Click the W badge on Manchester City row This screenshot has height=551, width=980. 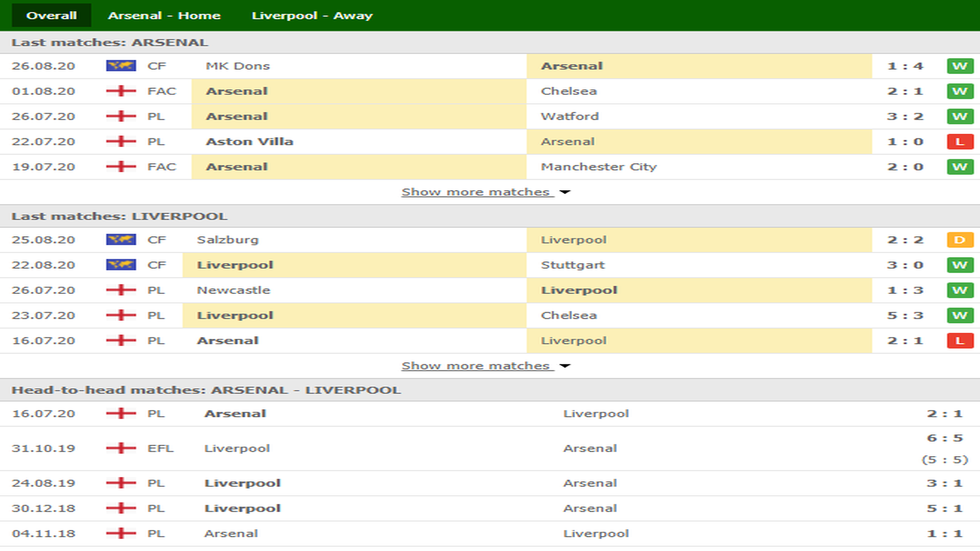click(x=960, y=167)
